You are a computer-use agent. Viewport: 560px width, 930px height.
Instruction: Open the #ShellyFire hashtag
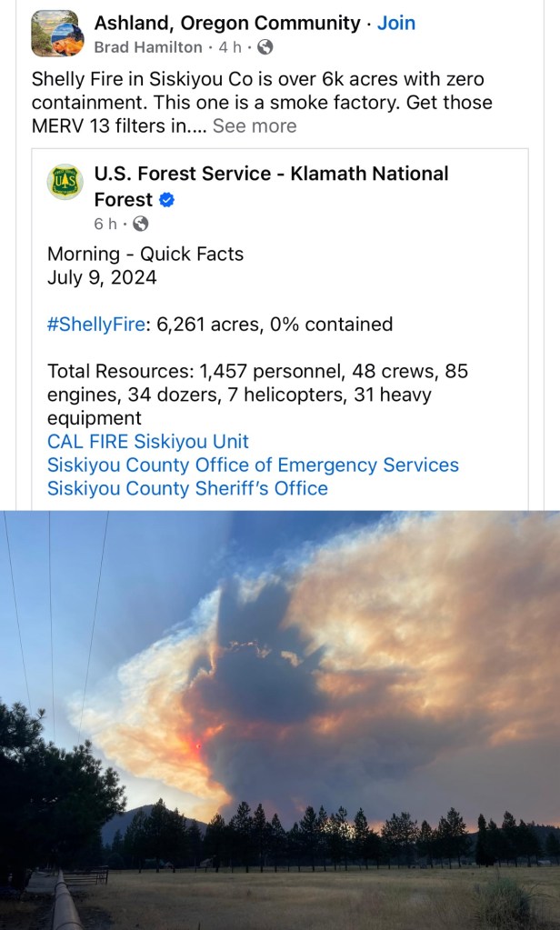[x=95, y=324]
